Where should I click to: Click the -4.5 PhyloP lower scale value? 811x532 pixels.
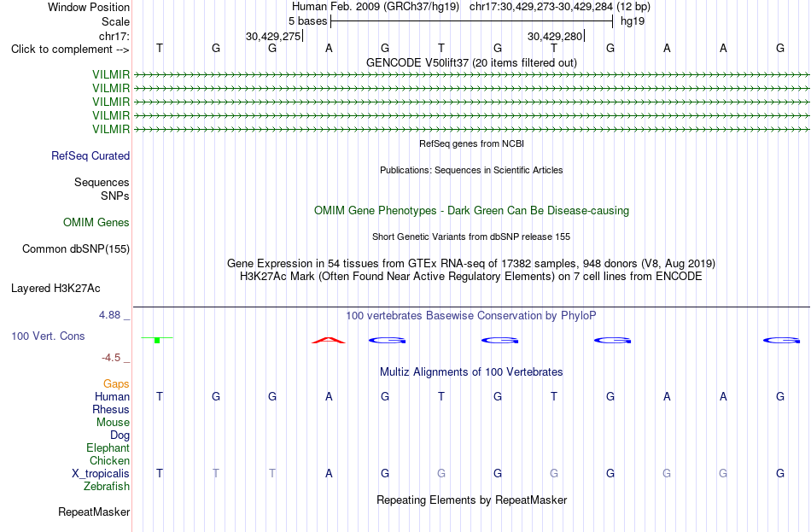pyautogui.click(x=111, y=358)
